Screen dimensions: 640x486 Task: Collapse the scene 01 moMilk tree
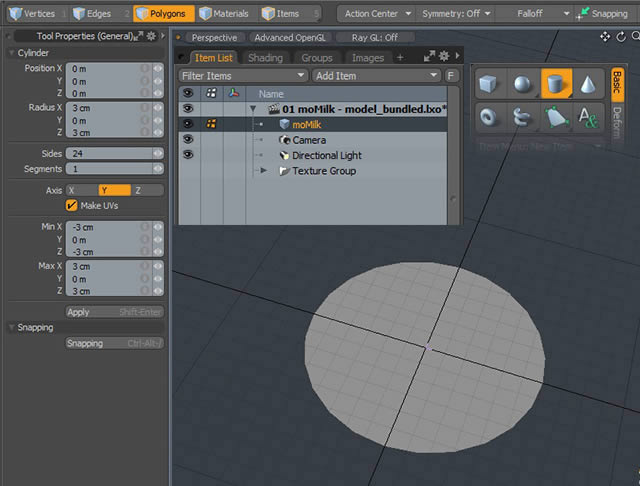tap(253, 109)
